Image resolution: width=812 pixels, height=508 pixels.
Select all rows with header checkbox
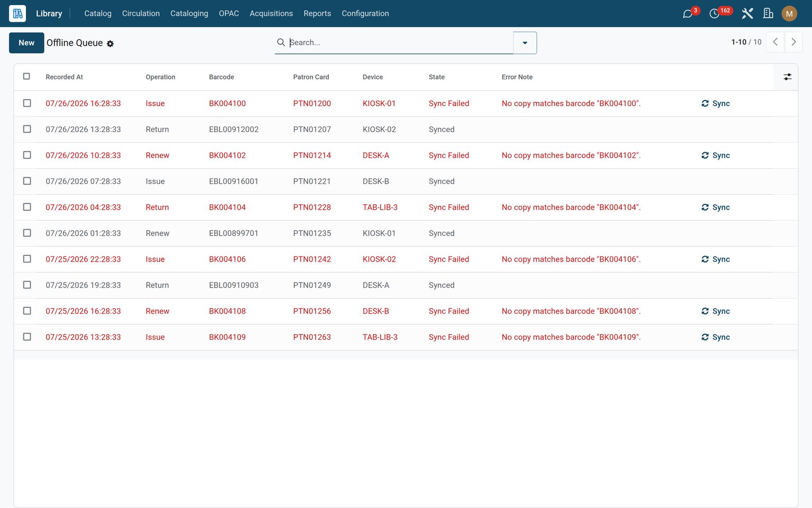pyautogui.click(x=27, y=77)
